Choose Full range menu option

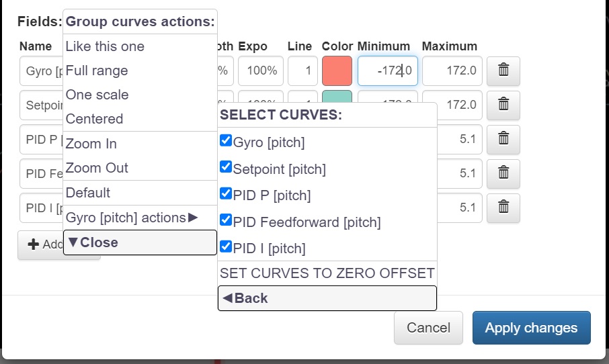click(97, 71)
